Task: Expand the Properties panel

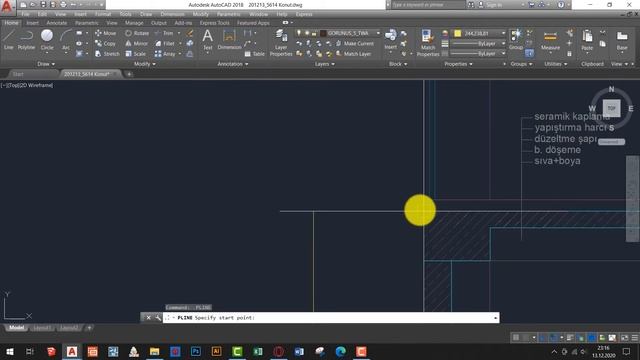Action: pyautogui.click(x=458, y=64)
